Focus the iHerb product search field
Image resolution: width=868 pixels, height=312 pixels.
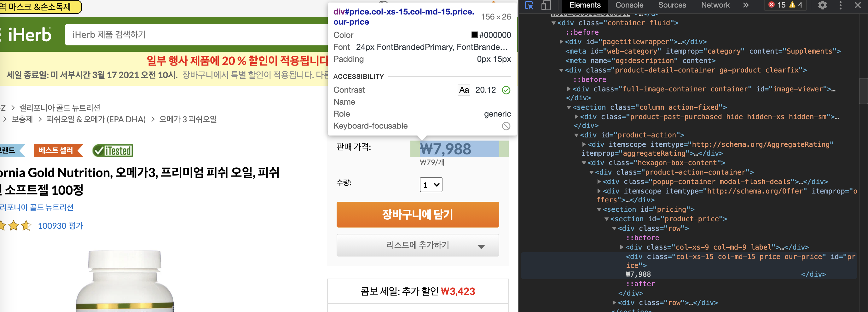pyautogui.click(x=196, y=35)
